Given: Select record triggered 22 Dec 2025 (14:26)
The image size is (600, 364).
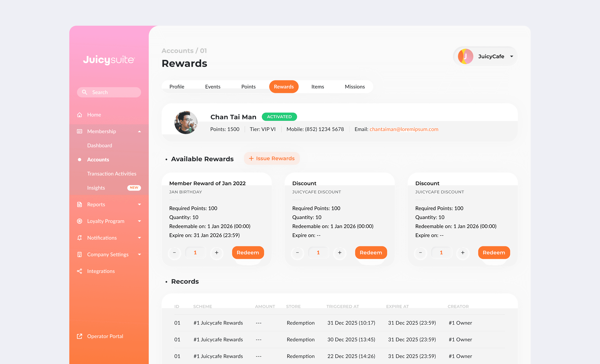Looking at the screenshot, I should click(339, 356).
